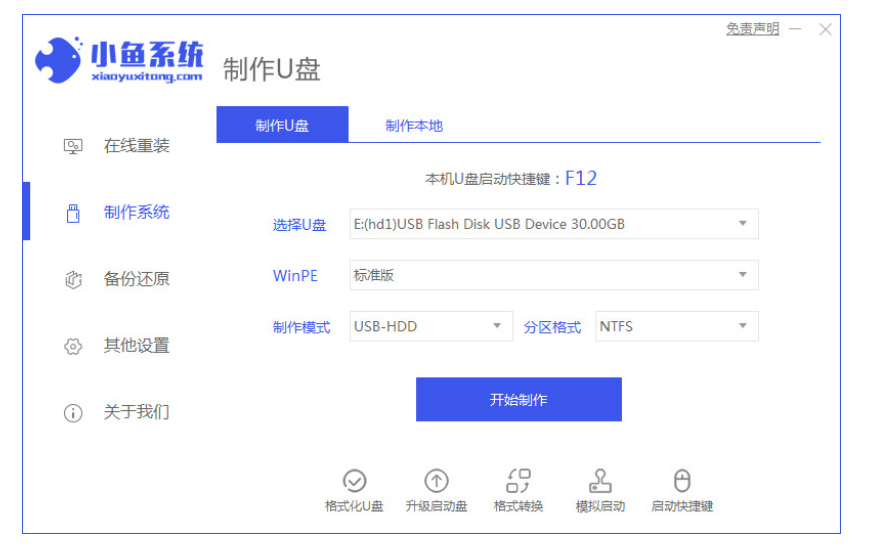Open the 免责声明 link

tap(752, 30)
